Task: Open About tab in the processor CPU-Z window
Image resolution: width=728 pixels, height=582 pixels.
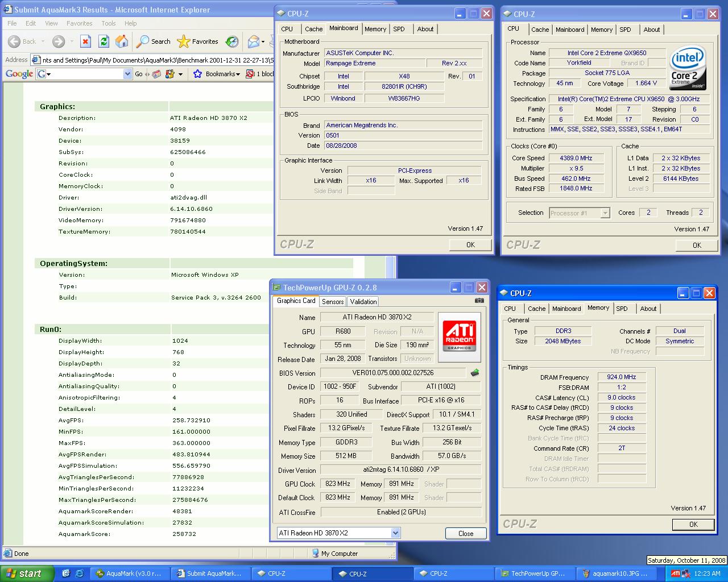Action: 652,30
